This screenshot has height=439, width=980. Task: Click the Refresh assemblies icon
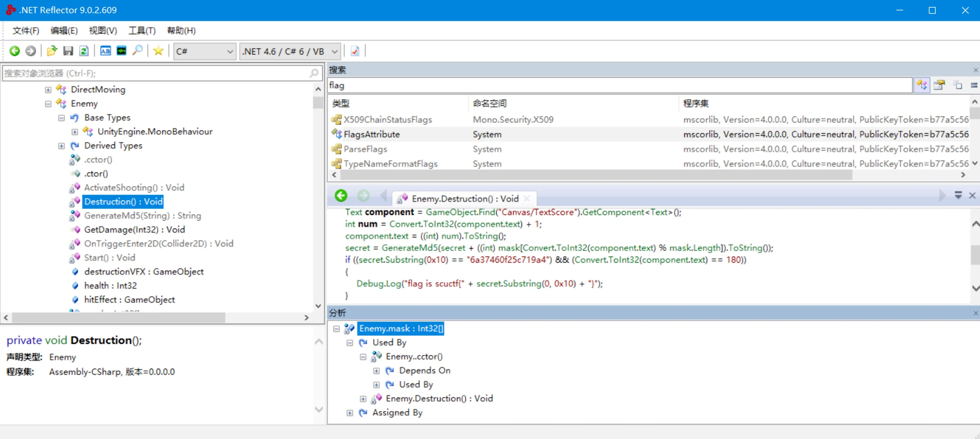click(84, 51)
